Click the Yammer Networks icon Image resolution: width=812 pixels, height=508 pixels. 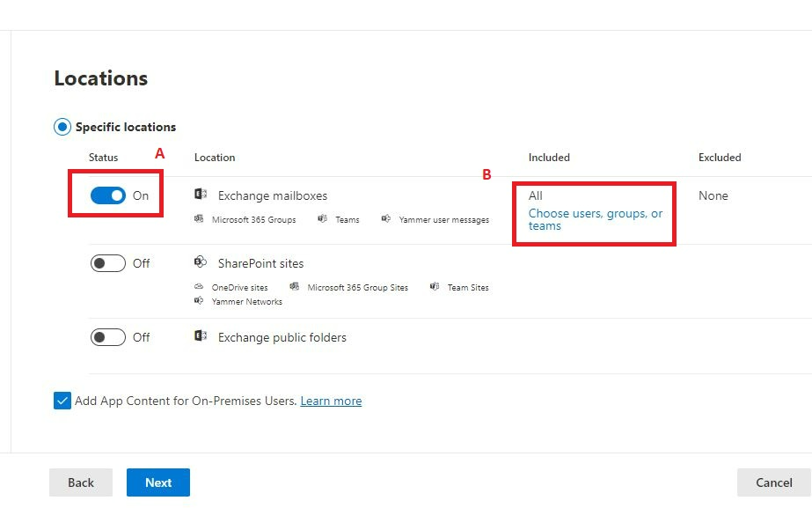tap(199, 300)
